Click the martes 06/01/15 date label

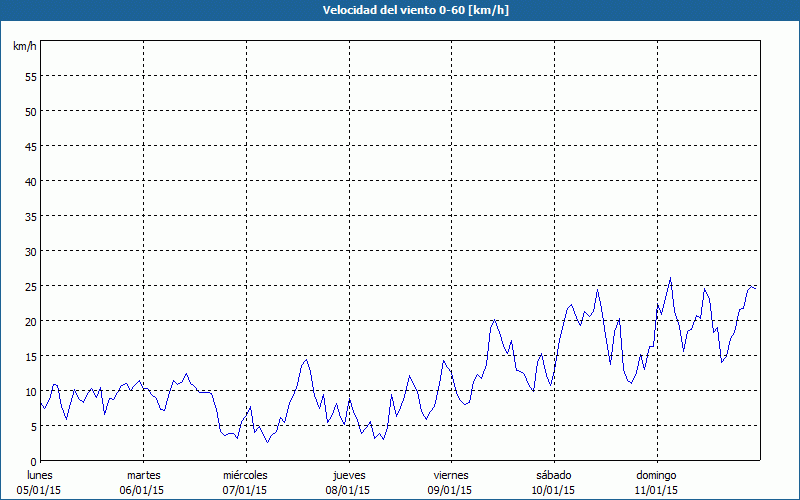pyautogui.click(x=143, y=482)
